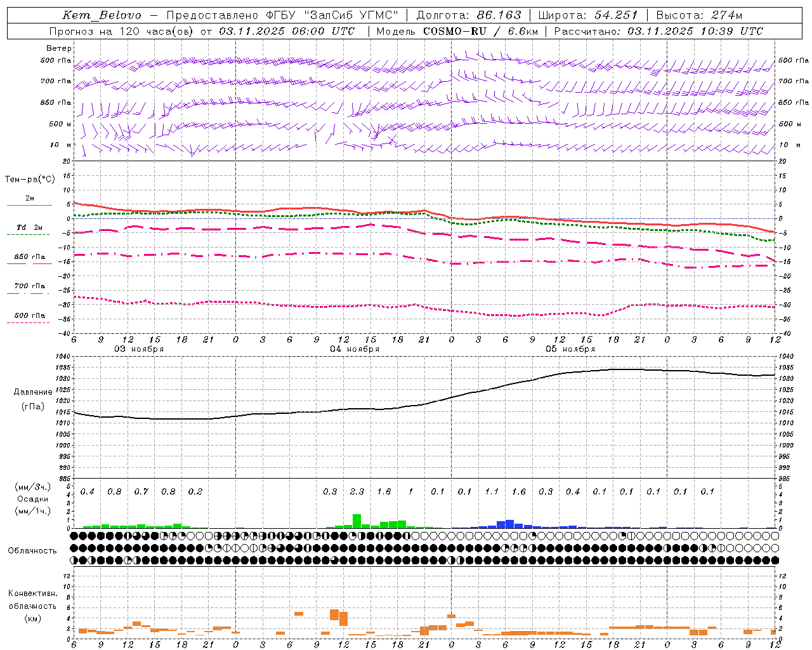Click the 03 ноября date label

tap(139, 349)
